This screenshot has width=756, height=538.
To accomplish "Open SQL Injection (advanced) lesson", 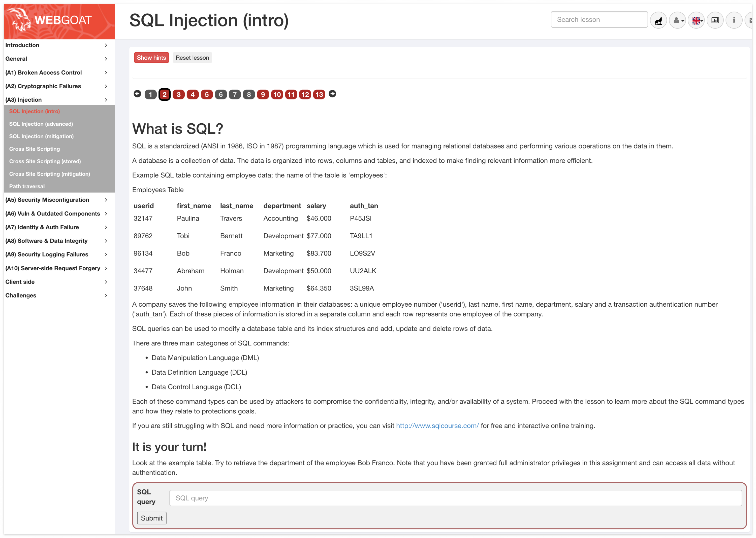I will (41, 124).
